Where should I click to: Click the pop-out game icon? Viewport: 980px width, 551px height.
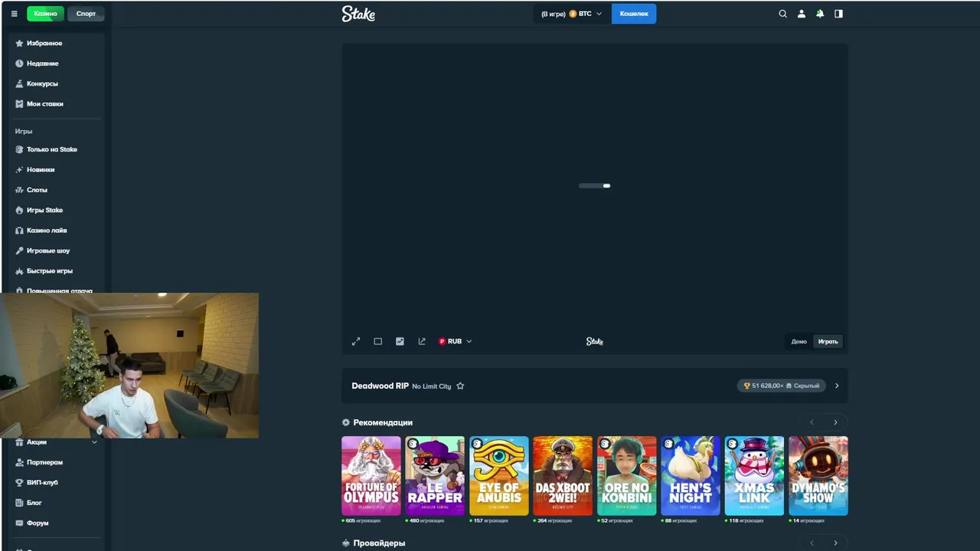pyautogui.click(x=421, y=341)
